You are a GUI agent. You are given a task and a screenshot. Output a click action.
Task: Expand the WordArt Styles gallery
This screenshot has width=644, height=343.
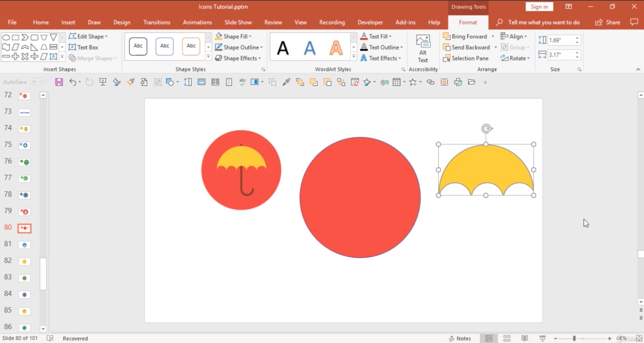coord(353,56)
